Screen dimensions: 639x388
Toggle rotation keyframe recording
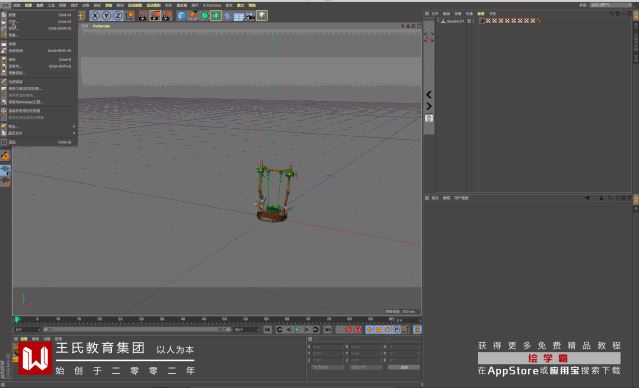388,329
